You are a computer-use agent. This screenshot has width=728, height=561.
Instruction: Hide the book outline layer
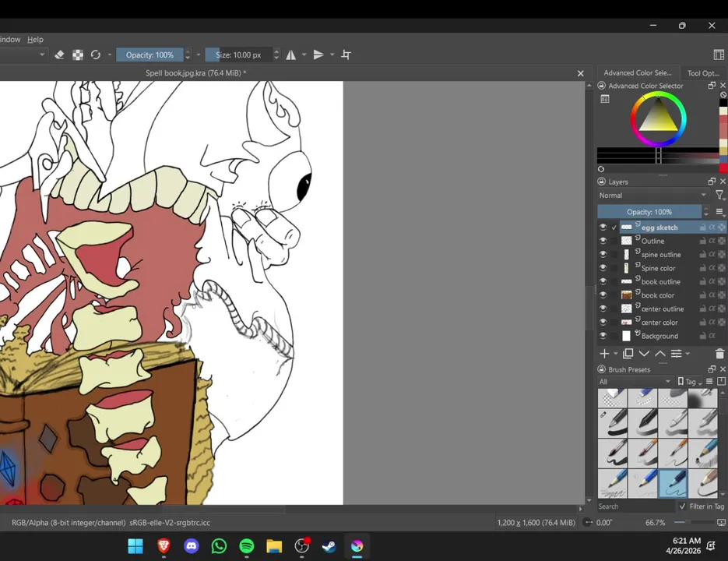pos(603,281)
